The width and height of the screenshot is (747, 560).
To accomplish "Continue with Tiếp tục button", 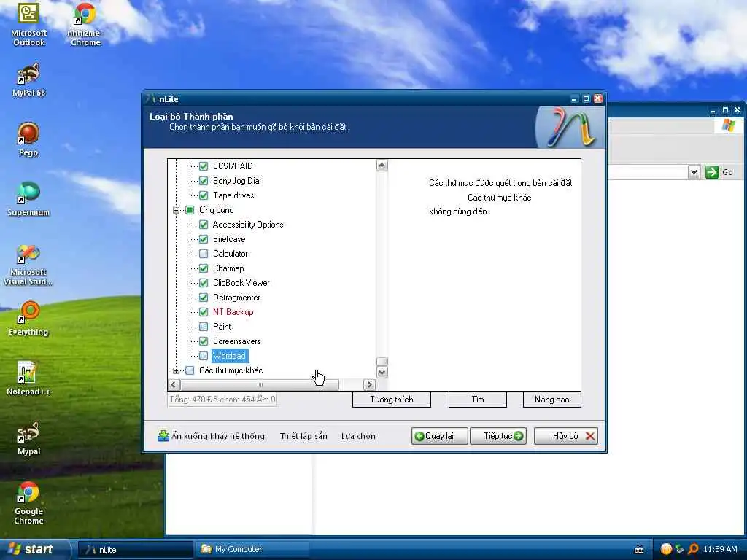I will [x=498, y=436].
